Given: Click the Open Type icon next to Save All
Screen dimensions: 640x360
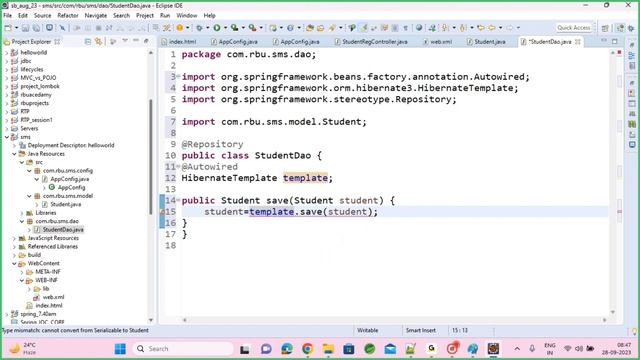Looking at the screenshot, I should [x=49, y=28].
